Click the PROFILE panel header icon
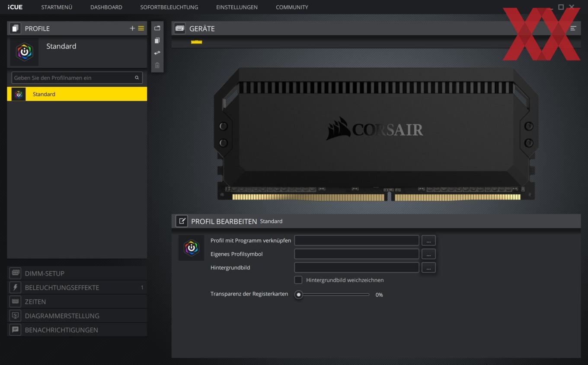 (x=15, y=29)
